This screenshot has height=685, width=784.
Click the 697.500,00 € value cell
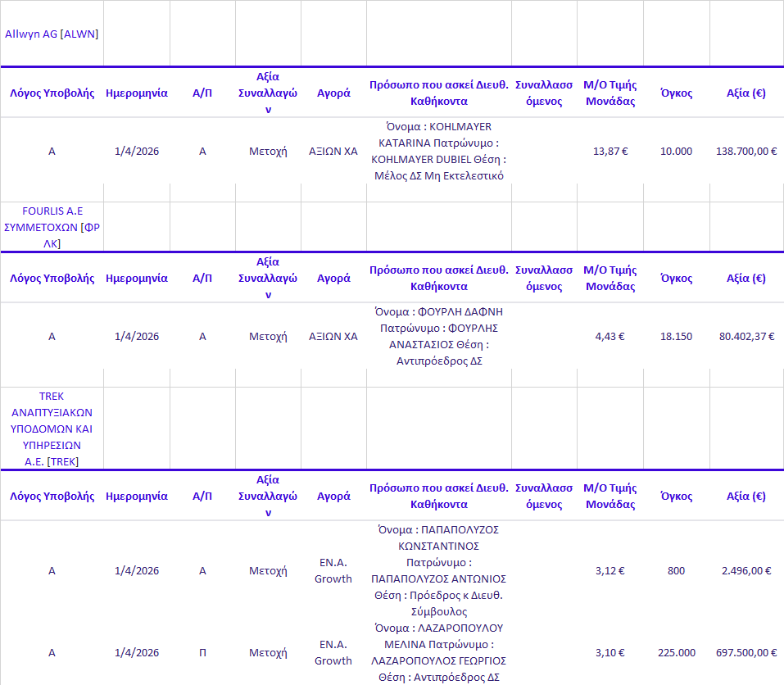[746, 652]
